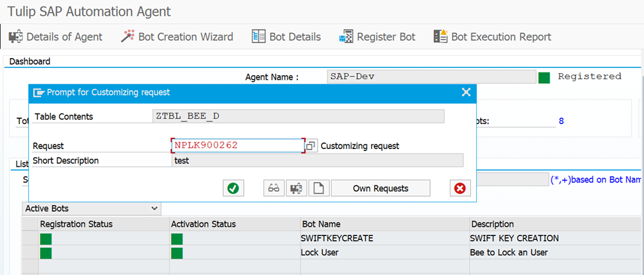
Task: Click the Agent Name field SAP-Dev
Action: click(431, 76)
